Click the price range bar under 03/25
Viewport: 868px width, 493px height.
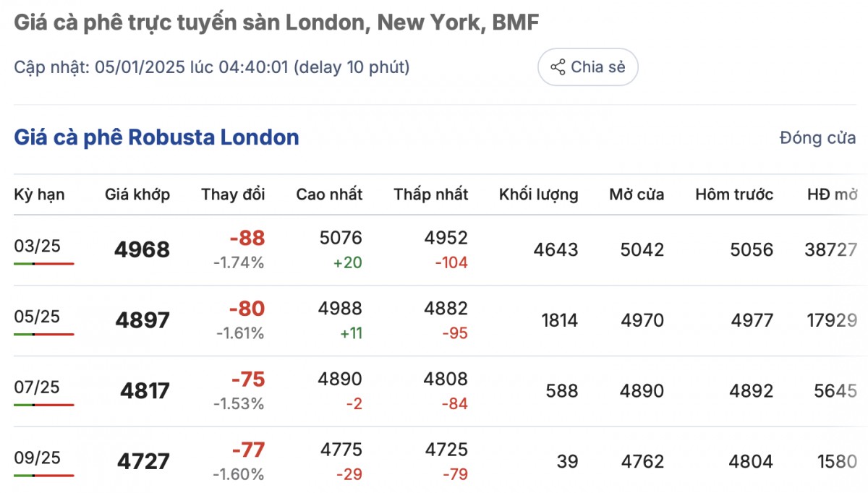(x=43, y=264)
